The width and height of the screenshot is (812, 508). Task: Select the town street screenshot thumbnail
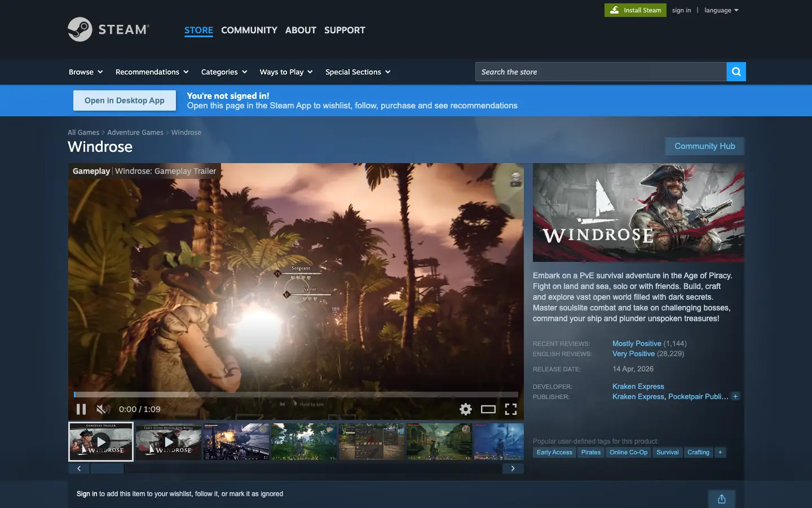(x=439, y=441)
